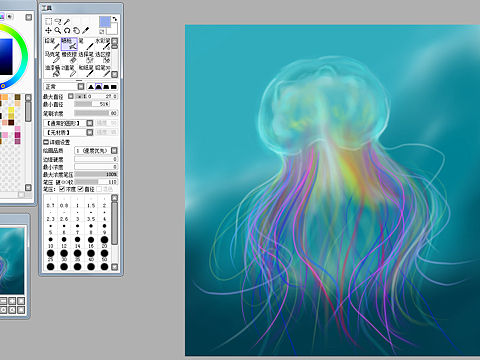Screen dimensions: 480x360
Task: Choose the pencil (铅笔) brush tool
Action: coord(52,44)
